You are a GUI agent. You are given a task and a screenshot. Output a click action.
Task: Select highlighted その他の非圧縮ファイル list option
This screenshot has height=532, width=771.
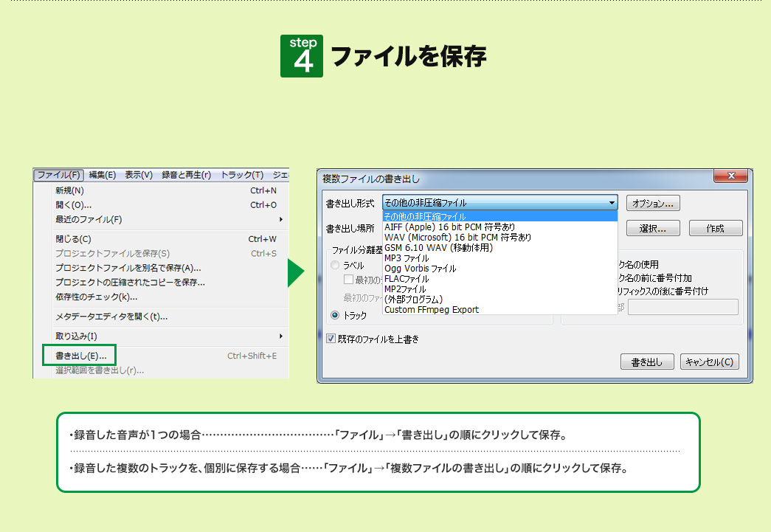point(499,216)
